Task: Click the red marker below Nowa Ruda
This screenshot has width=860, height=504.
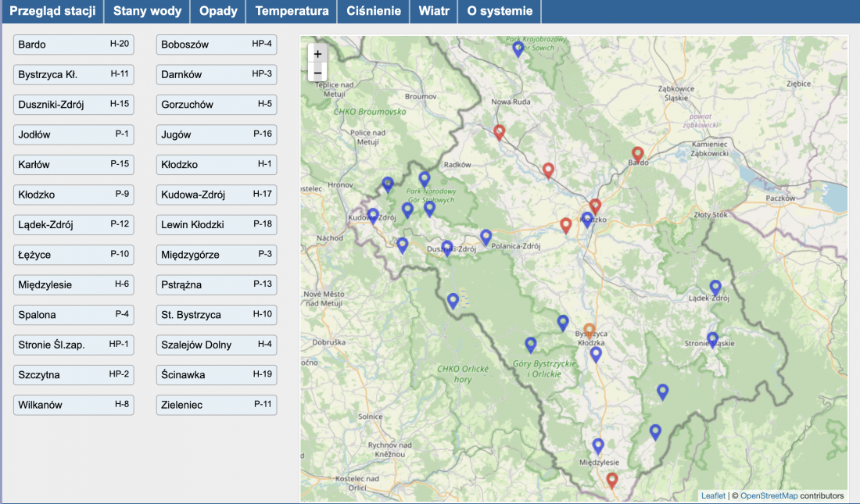Action: point(499,133)
